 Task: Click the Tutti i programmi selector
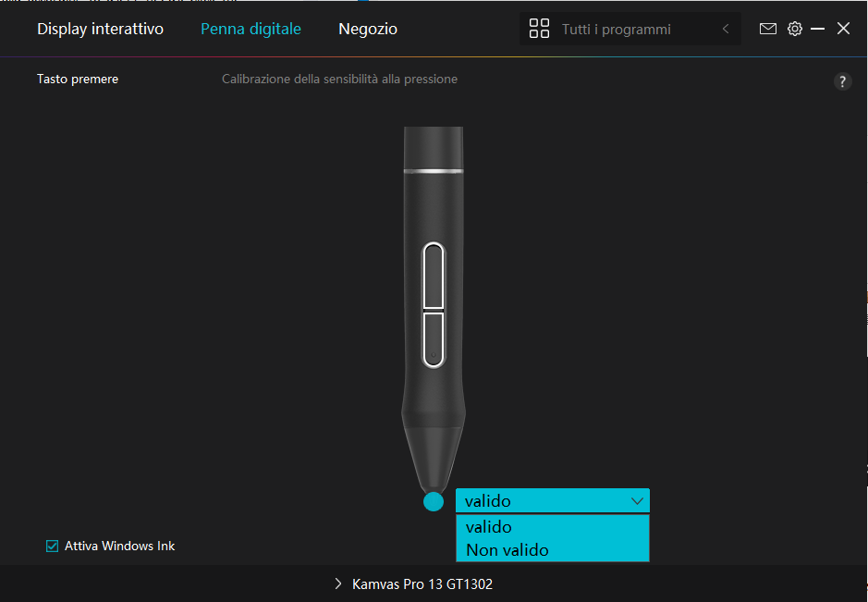616,30
